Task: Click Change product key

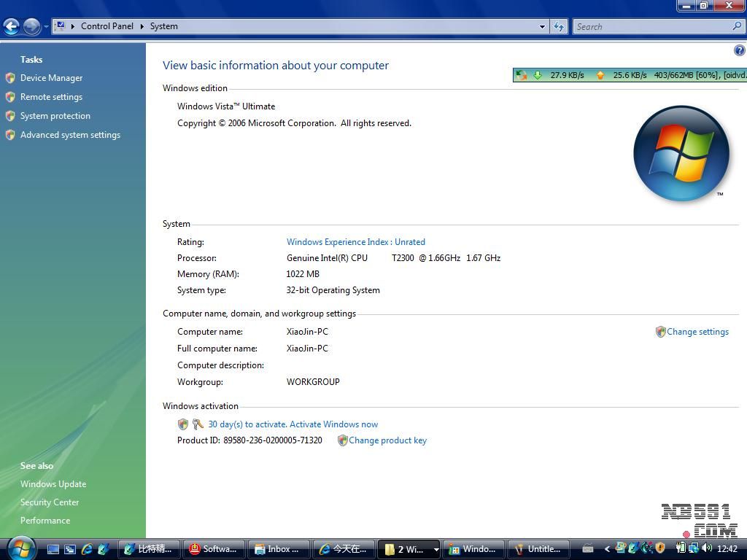Action: coord(387,440)
